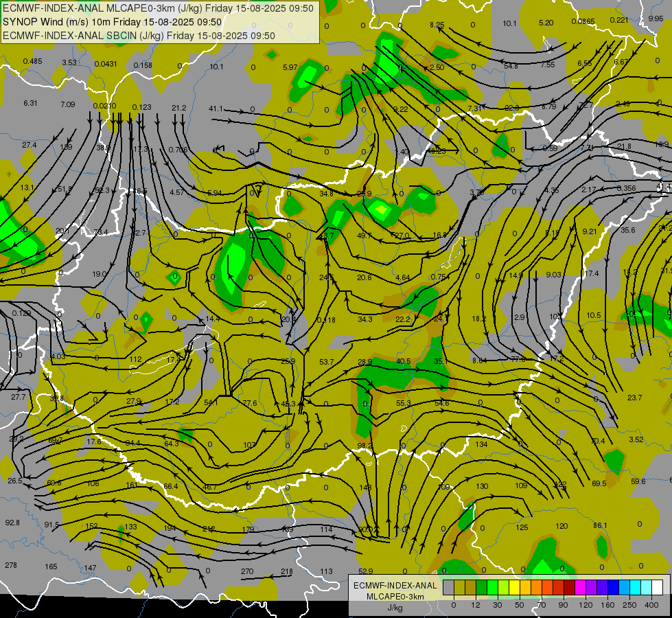Click the legend scale value '400'
Screen dimensions: 672x618
pos(651,605)
